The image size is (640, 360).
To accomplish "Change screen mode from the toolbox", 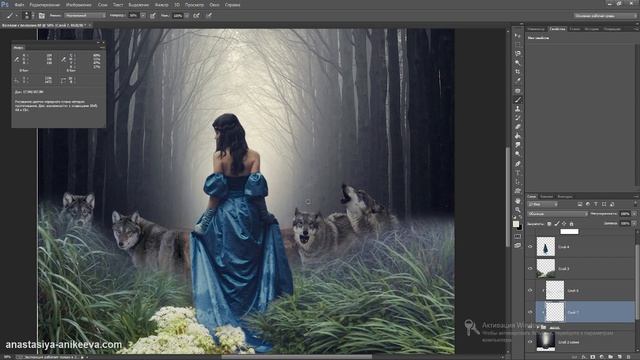I will [518, 245].
